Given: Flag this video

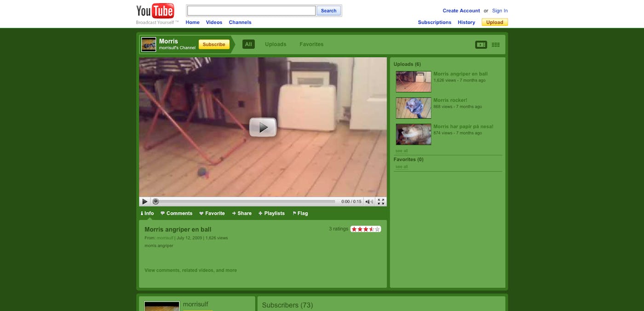Looking at the screenshot, I should (x=300, y=213).
